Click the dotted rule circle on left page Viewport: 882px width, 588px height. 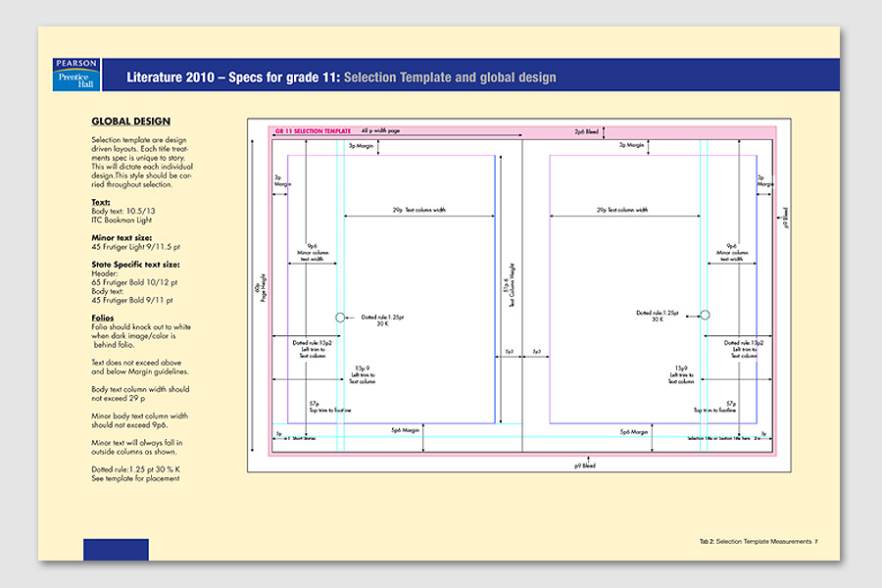[x=340, y=318]
